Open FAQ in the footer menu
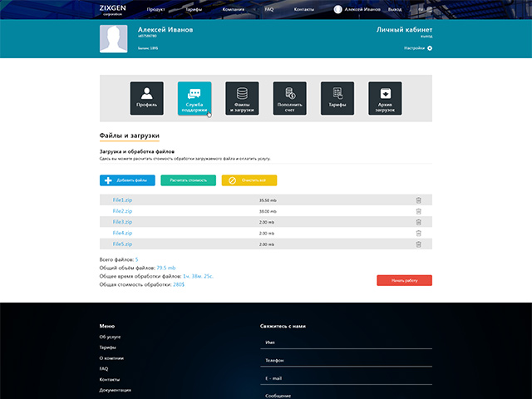The image size is (532, 399). click(x=104, y=369)
